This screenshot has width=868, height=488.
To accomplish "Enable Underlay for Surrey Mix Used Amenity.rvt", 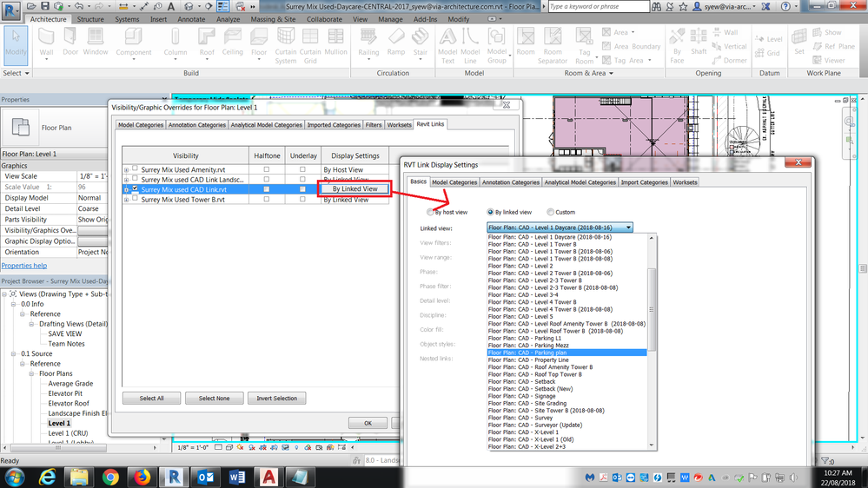I will click(x=302, y=169).
